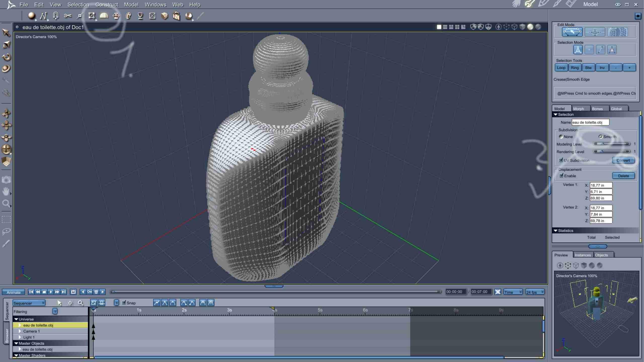Select the lasso selection tool
Image resolution: width=644 pixels, height=362 pixels.
6,231
